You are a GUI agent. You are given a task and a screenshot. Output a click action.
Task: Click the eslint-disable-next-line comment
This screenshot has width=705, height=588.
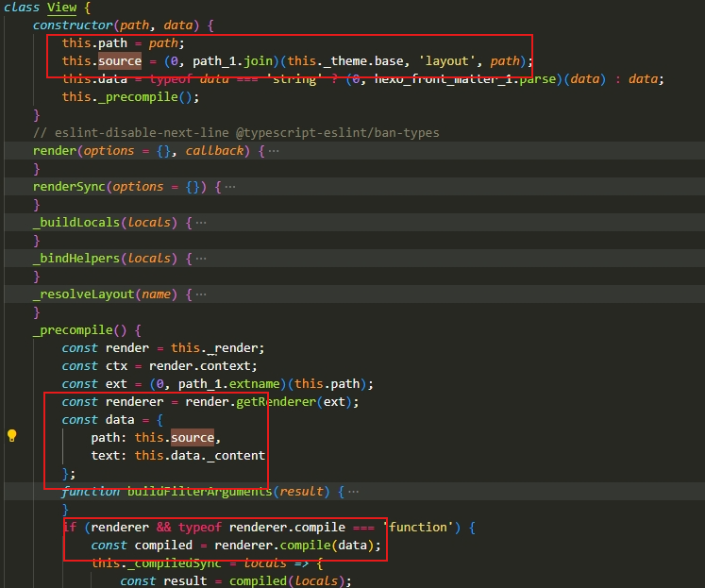[236, 133]
